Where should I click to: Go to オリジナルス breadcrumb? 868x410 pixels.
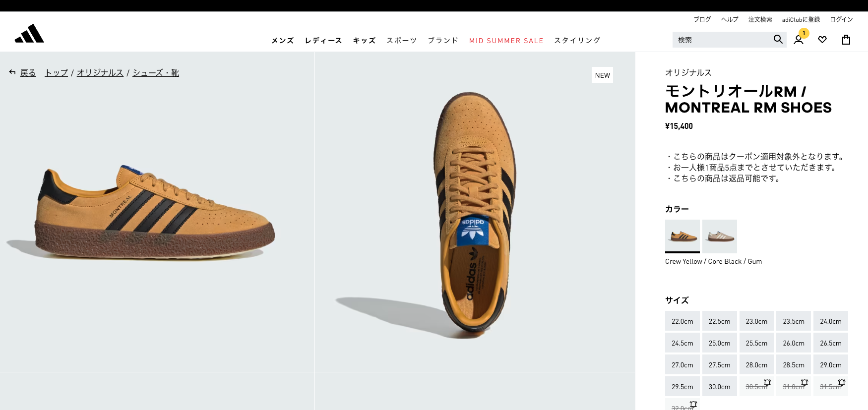pos(100,72)
